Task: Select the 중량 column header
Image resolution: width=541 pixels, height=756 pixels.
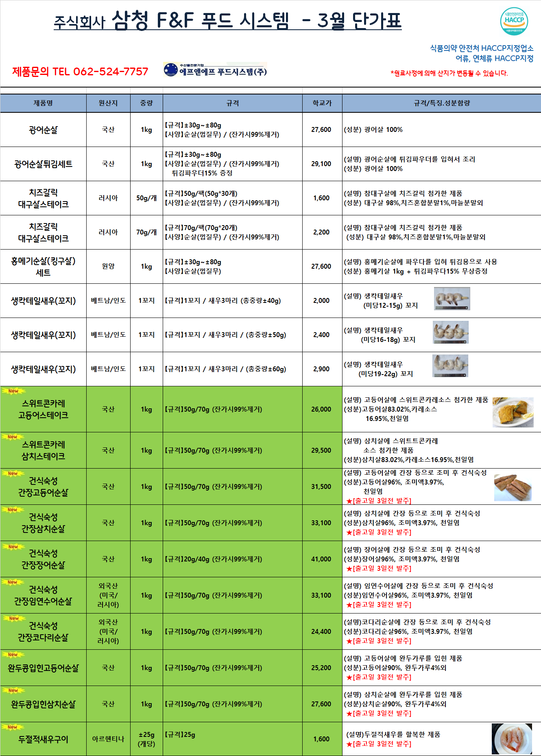Action: tap(146, 103)
